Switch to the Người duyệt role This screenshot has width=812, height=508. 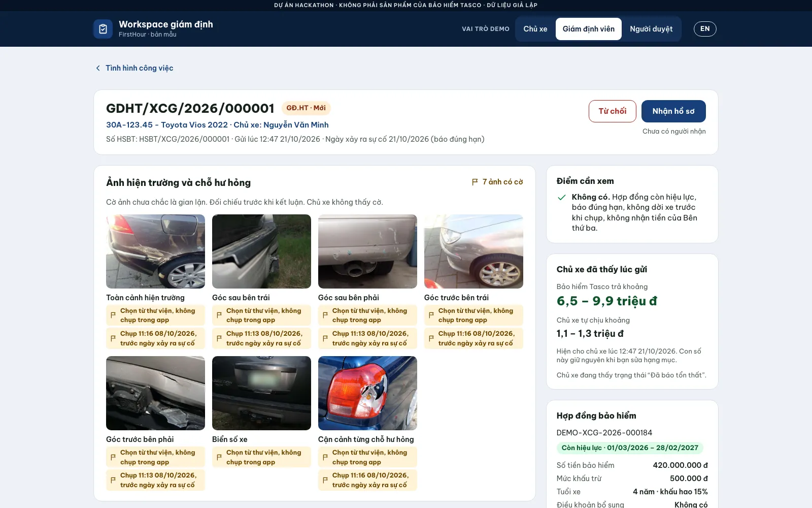pos(651,29)
